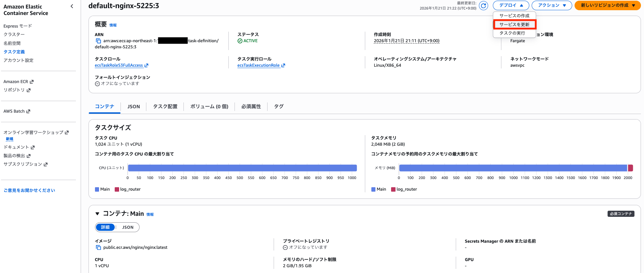Open the ecsTaskRoleS3FullAccess role link

pos(119,65)
